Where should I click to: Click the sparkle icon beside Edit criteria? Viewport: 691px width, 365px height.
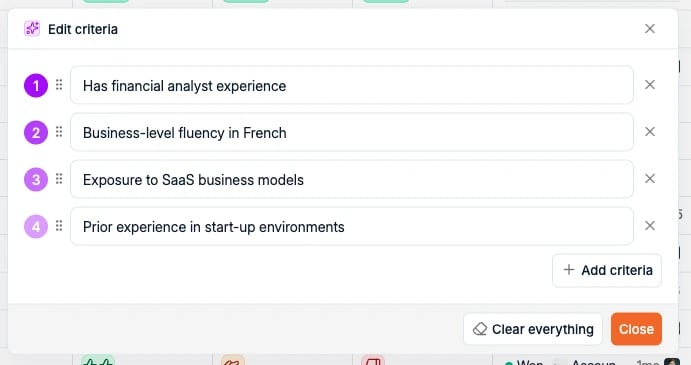point(32,29)
